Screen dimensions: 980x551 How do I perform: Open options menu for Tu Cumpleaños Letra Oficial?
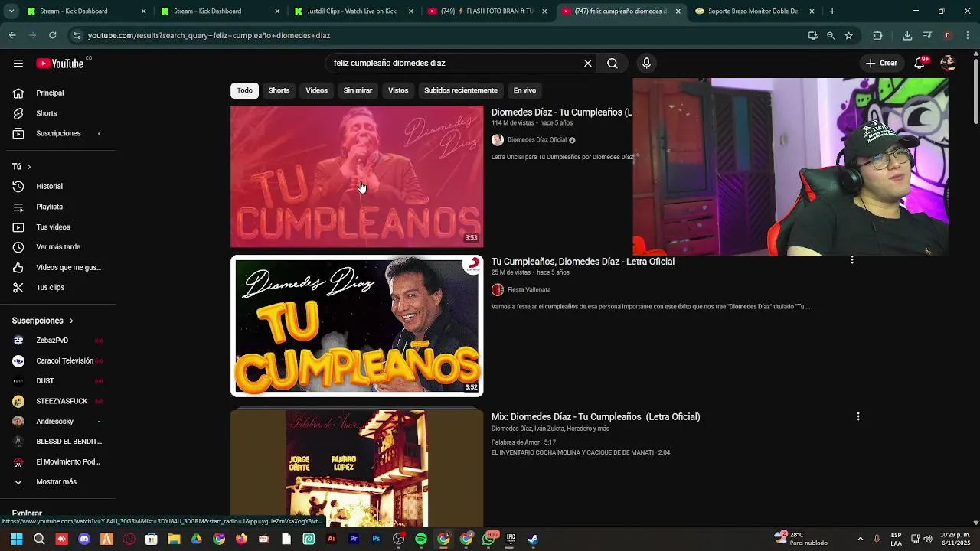click(x=852, y=260)
